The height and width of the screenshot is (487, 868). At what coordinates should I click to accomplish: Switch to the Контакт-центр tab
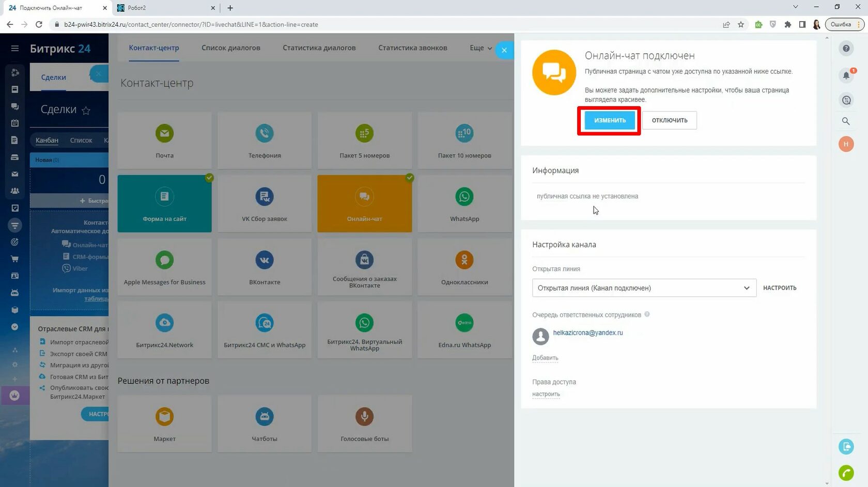coord(154,48)
